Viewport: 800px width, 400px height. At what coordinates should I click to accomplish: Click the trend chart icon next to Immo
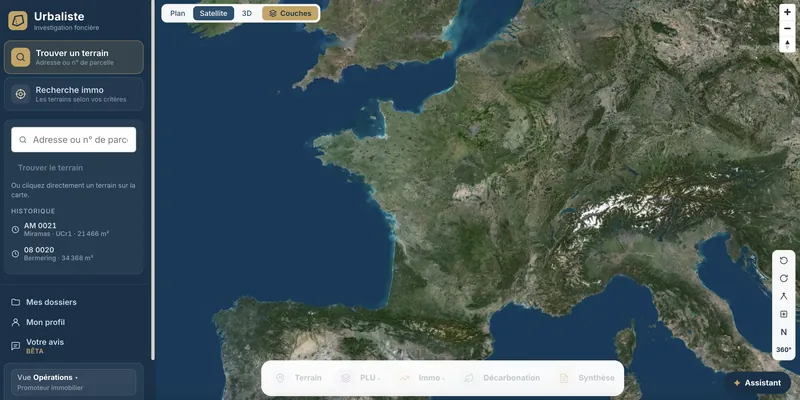404,378
